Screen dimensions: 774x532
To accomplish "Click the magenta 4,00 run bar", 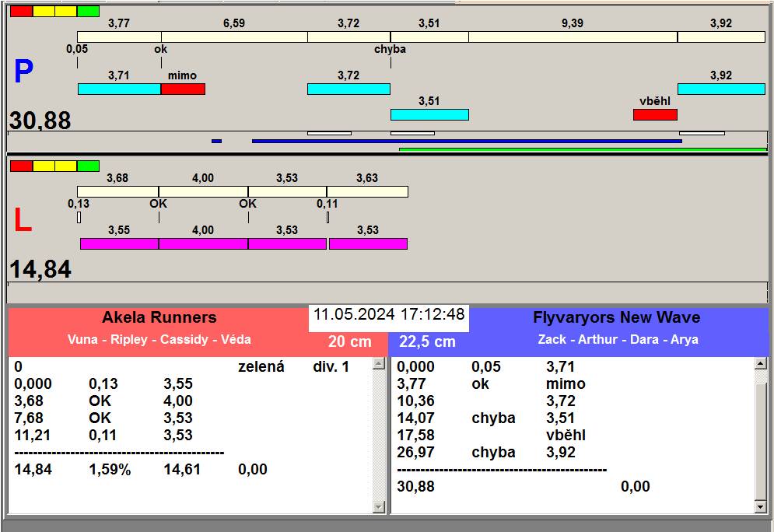I will click(203, 244).
